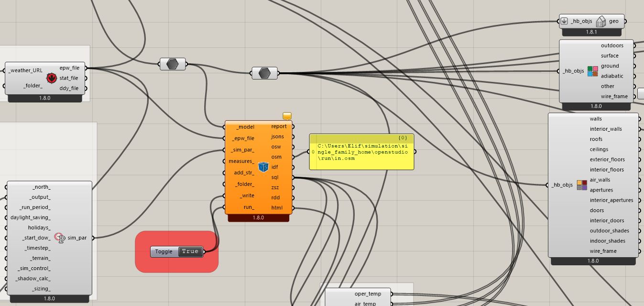Click the boundary condition colored squares icon

(x=593, y=71)
